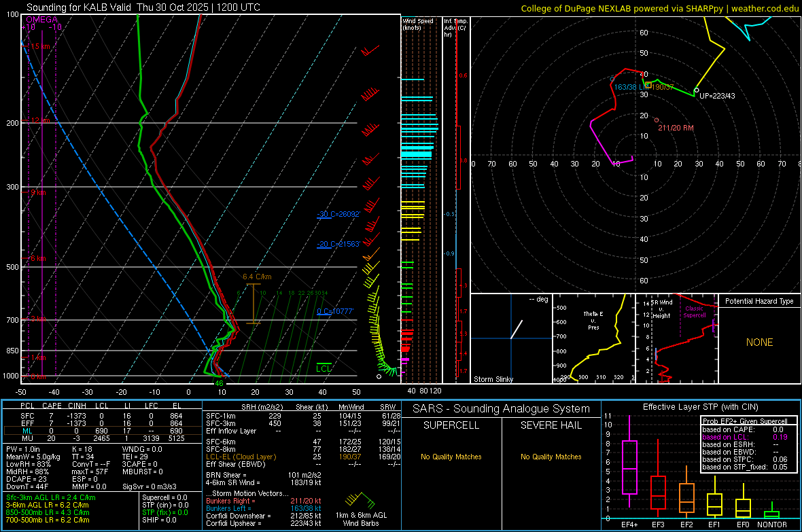
Task: Click the Corfidi Downshear row
Action: pyautogui.click(x=264, y=516)
